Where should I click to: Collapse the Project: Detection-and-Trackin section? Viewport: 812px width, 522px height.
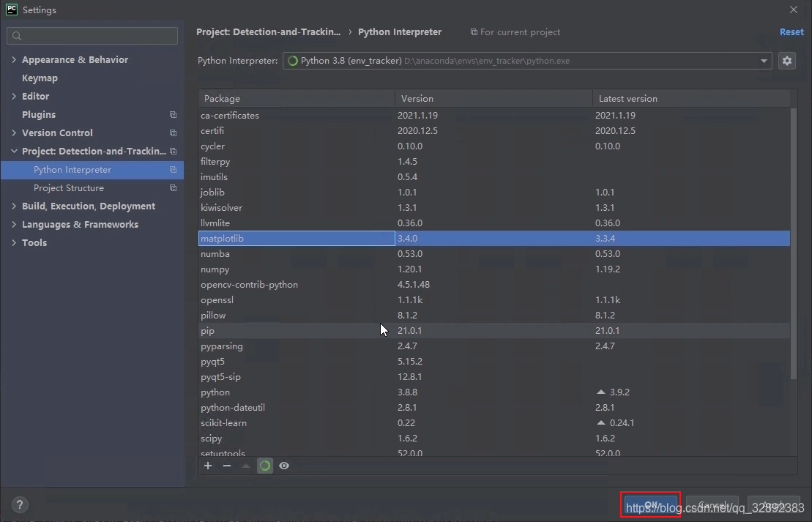click(14, 152)
